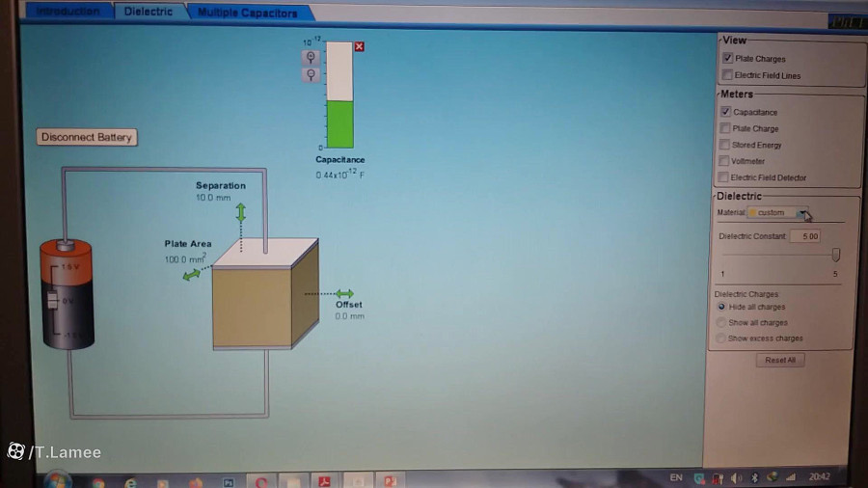Click the top capacitor plate
Screen dimensions: 868x488
266,254
